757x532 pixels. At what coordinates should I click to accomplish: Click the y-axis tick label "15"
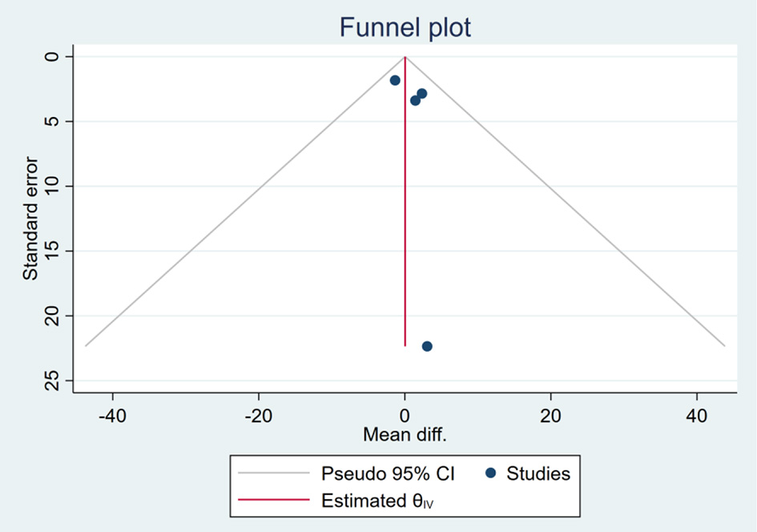pos(53,251)
